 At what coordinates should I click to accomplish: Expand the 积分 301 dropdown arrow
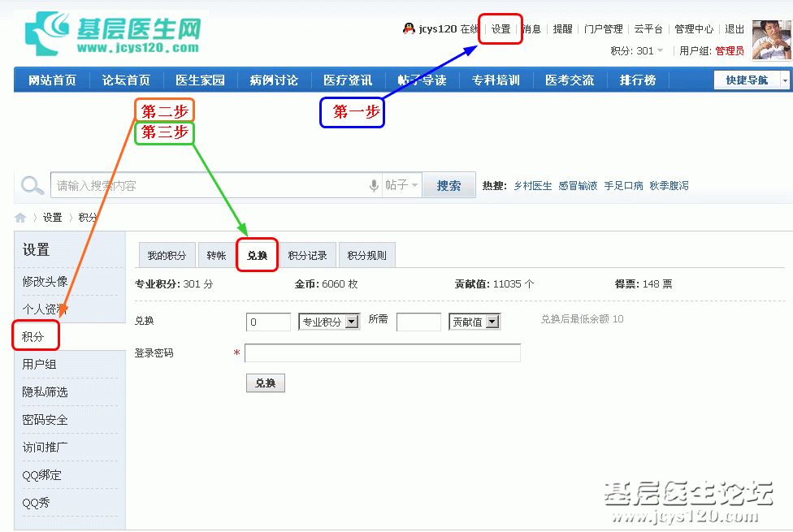pos(660,51)
